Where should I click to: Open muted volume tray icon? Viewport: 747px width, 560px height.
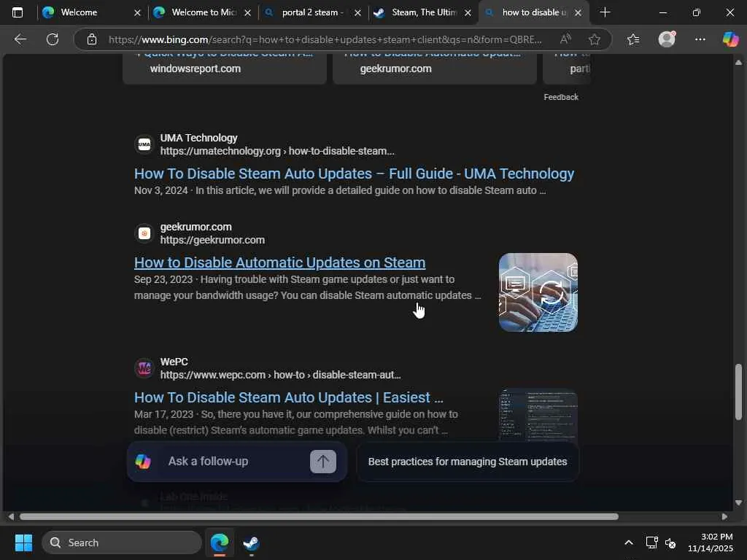[670, 542]
